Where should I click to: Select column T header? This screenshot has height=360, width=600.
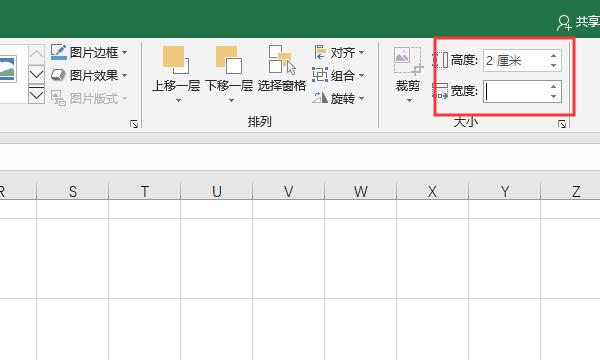[145, 191]
